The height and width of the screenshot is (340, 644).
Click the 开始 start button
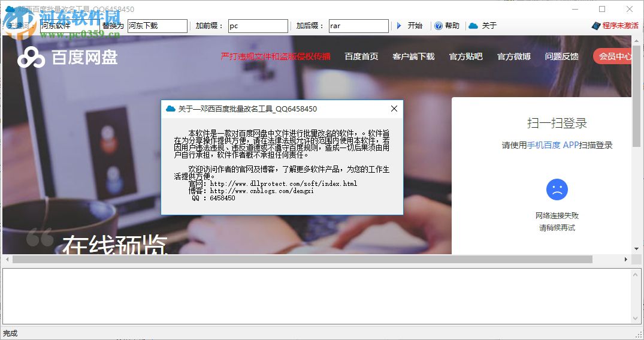pos(415,26)
